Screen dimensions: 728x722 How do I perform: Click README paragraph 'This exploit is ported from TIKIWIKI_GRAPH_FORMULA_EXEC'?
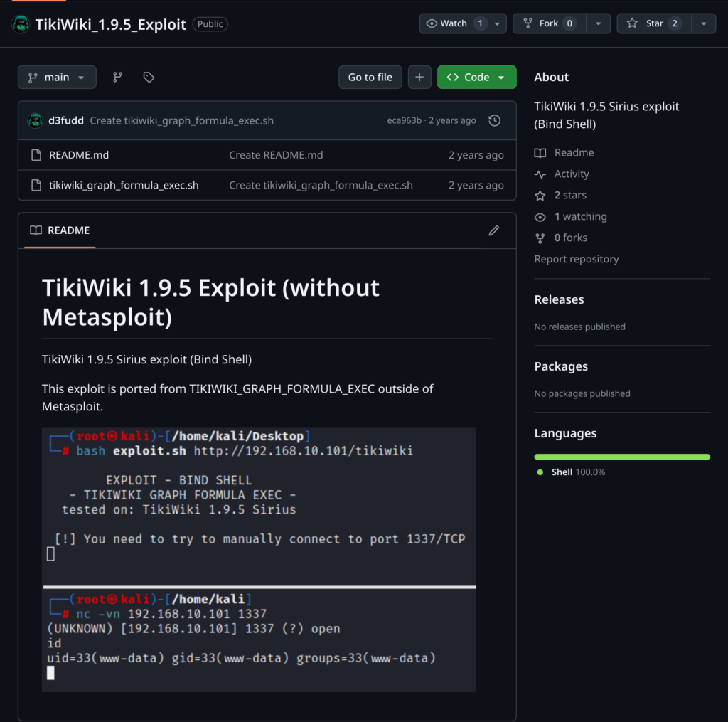point(237,398)
